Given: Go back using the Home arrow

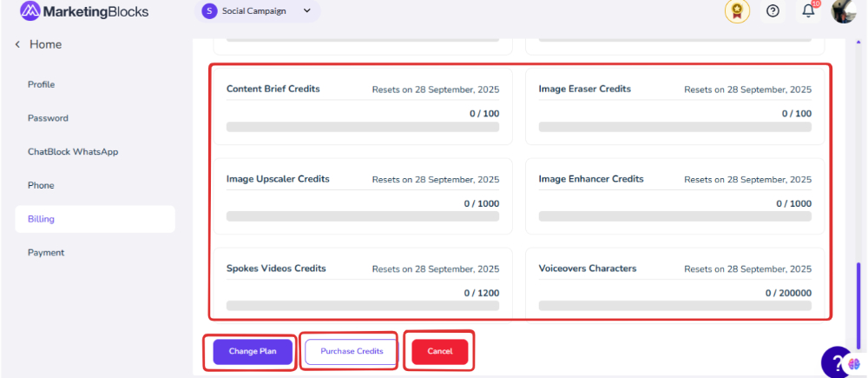Looking at the screenshot, I should point(17,44).
